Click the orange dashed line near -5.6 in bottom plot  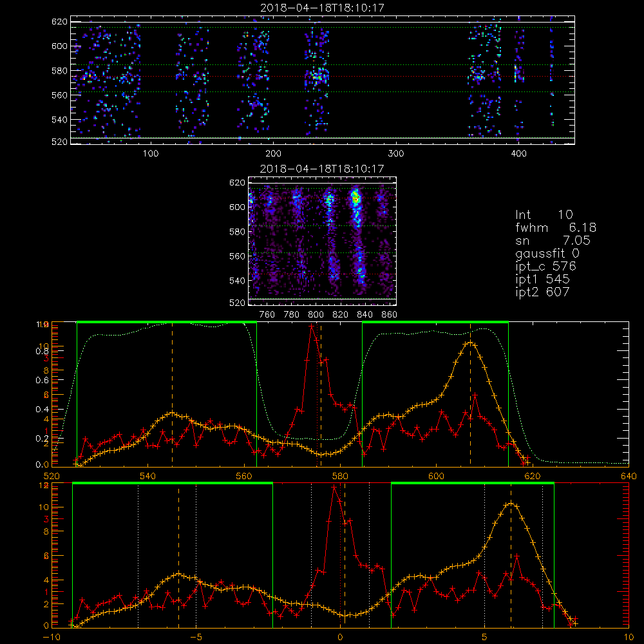click(x=178, y=556)
